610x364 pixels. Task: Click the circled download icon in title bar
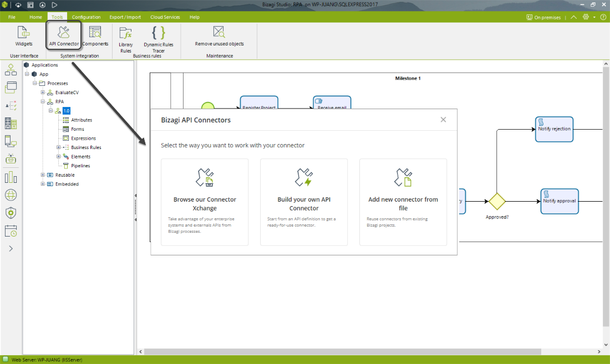click(42, 5)
